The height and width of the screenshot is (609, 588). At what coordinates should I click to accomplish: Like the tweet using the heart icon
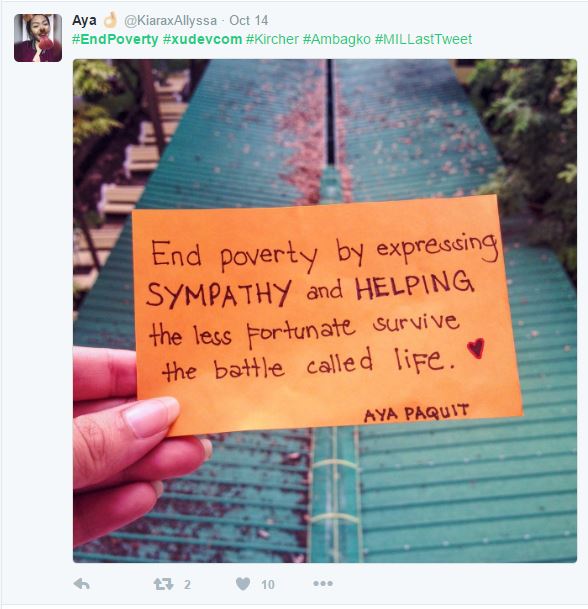[x=243, y=584]
